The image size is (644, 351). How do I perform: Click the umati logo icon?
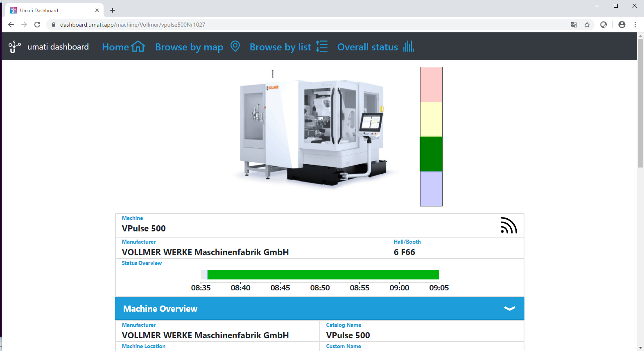(x=14, y=47)
